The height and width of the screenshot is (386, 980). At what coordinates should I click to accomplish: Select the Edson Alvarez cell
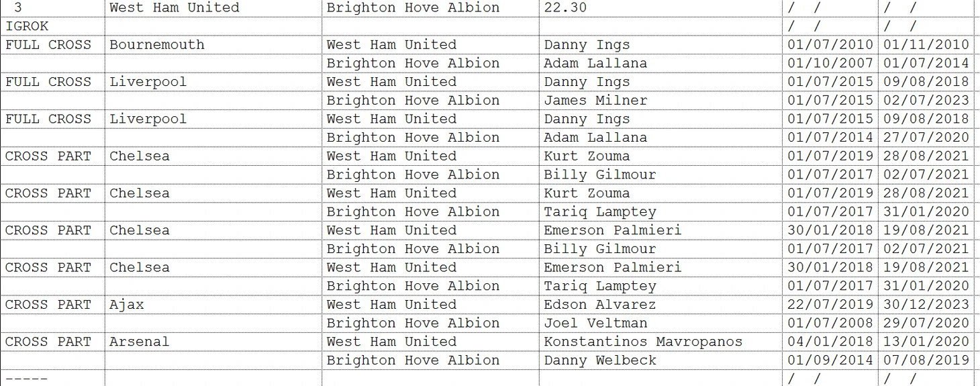coord(660,305)
